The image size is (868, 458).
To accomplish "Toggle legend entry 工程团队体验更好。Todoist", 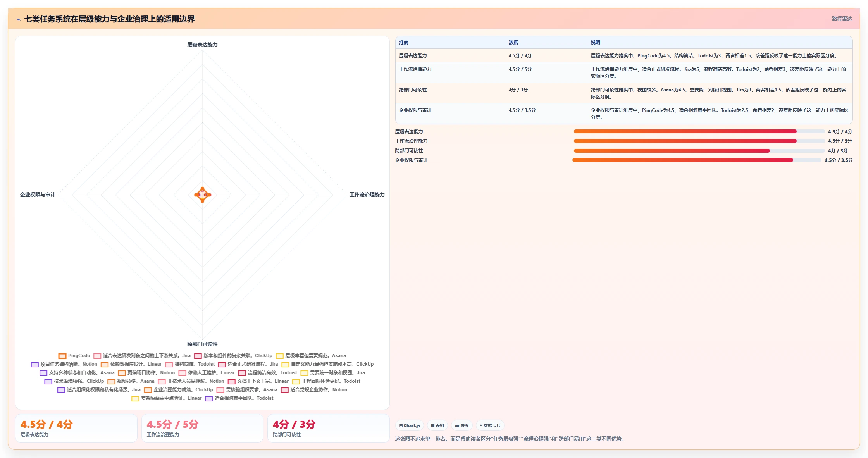I will tap(326, 381).
